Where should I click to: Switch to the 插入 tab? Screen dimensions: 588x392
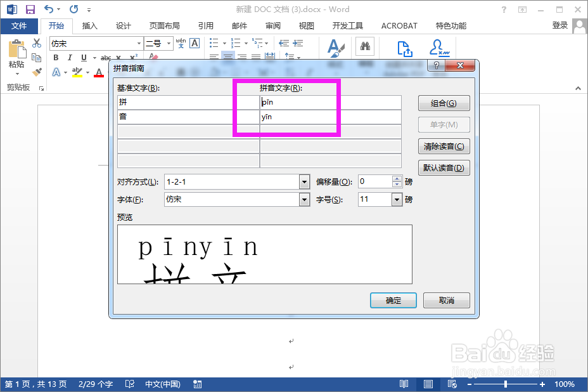[89, 26]
